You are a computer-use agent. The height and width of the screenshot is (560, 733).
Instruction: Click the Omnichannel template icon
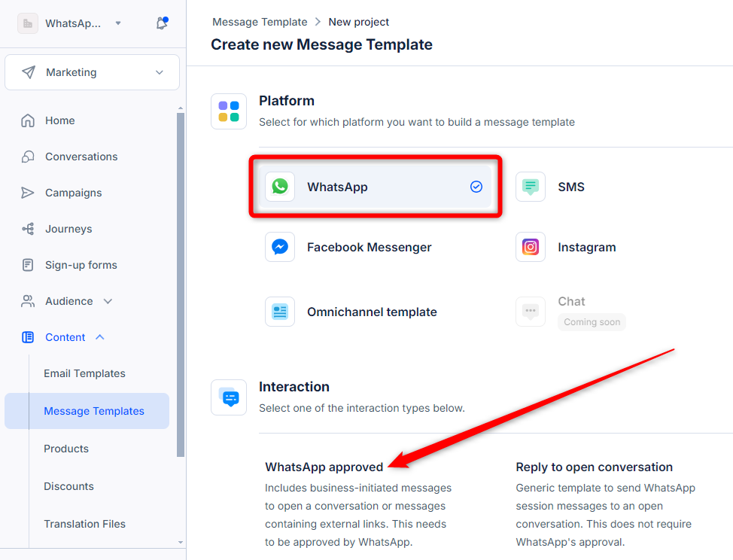pyautogui.click(x=280, y=312)
